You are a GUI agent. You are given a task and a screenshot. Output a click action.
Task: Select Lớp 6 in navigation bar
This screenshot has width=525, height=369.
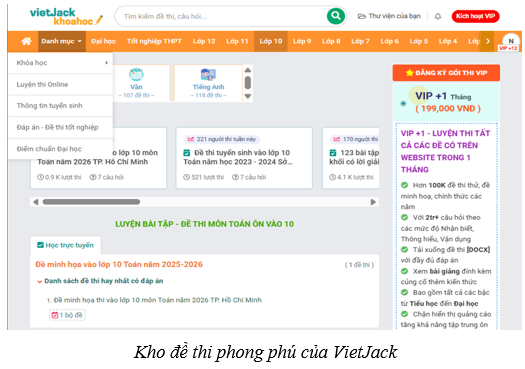click(389, 41)
